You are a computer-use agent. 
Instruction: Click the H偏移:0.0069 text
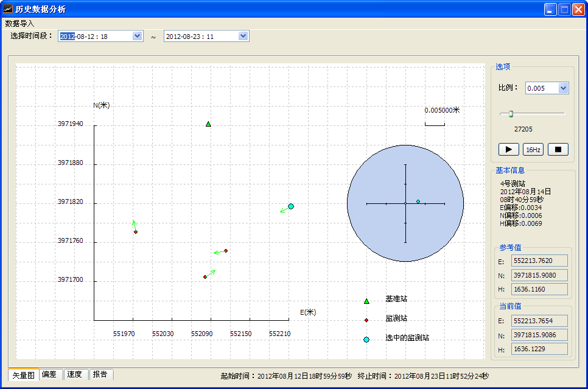click(520, 223)
